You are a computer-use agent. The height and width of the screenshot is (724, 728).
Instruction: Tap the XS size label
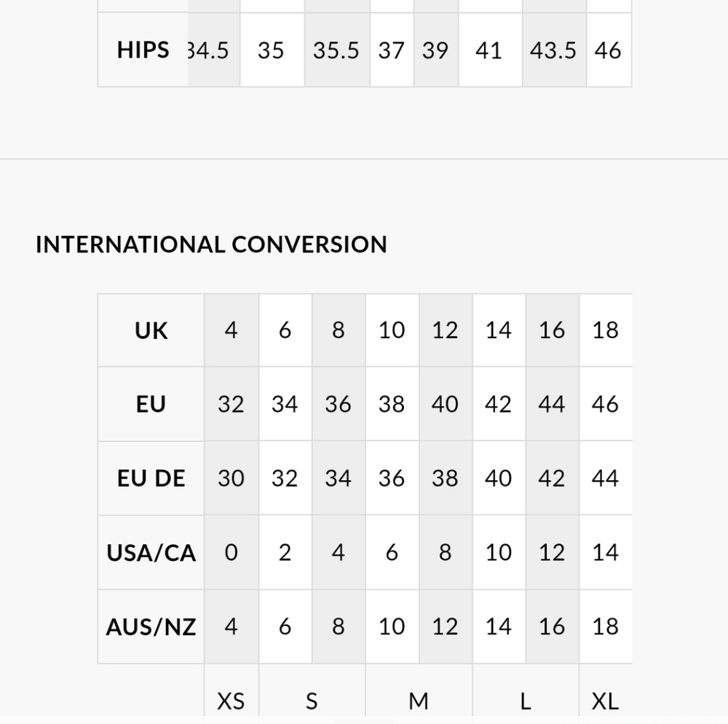[x=231, y=701]
